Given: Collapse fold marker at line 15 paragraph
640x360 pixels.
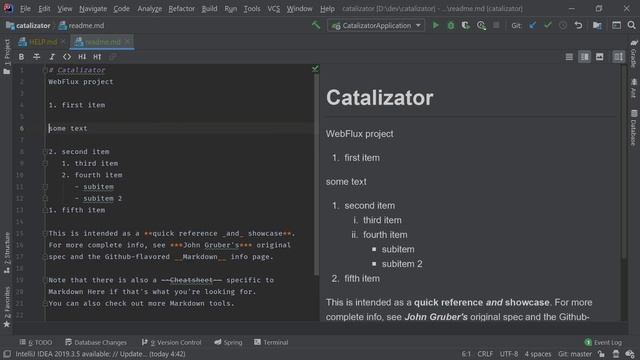Looking at the screenshot, I should pos(45,233).
